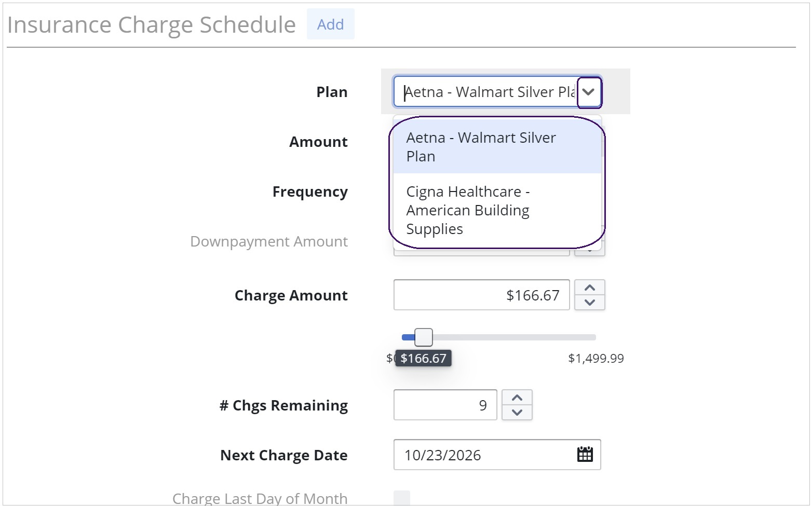Click the Insurance Charge Schedule heading

152,24
